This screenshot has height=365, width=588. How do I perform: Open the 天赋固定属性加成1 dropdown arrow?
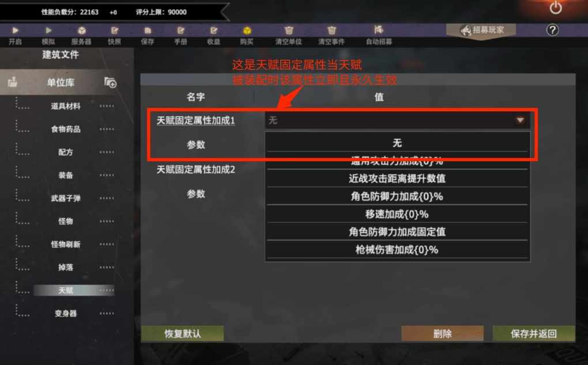[x=520, y=120]
